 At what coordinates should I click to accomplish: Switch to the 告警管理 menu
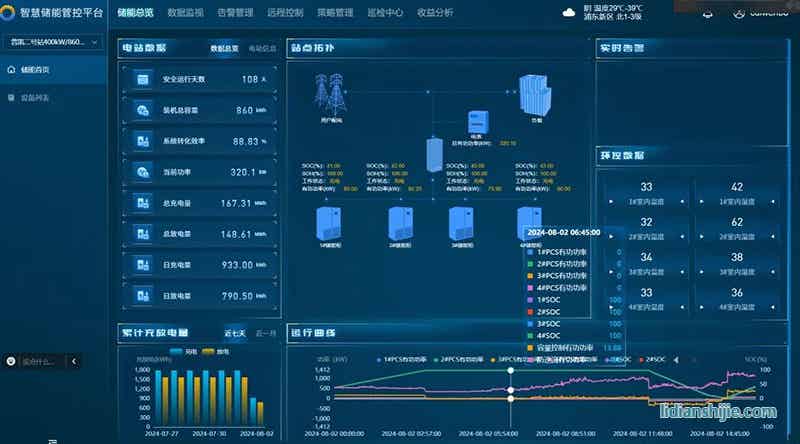(235, 13)
